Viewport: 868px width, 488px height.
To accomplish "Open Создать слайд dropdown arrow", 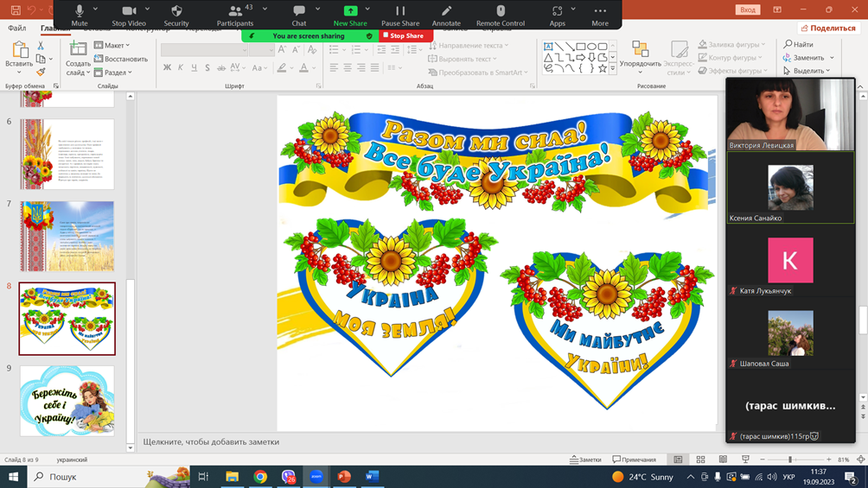I will (88, 73).
